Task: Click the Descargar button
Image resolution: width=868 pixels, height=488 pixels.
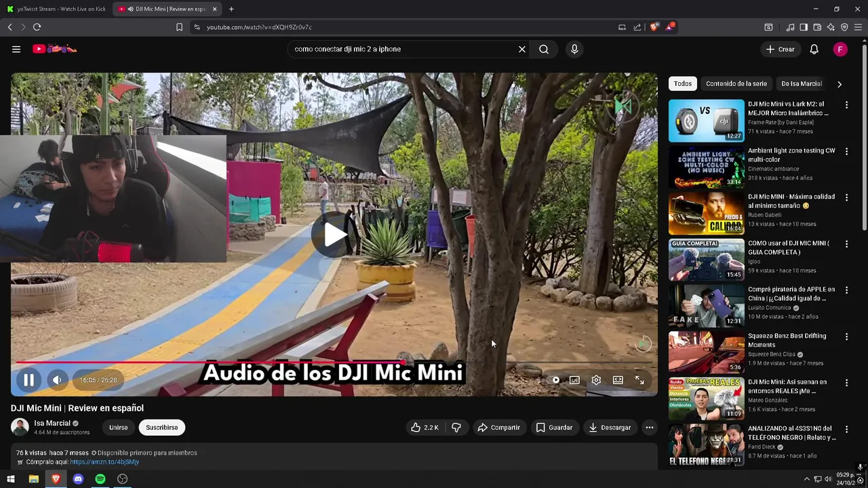Action: pyautogui.click(x=610, y=428)
